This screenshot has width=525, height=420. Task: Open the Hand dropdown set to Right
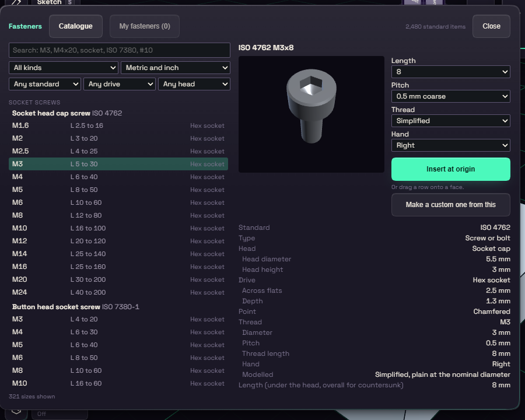click(451, 145)
